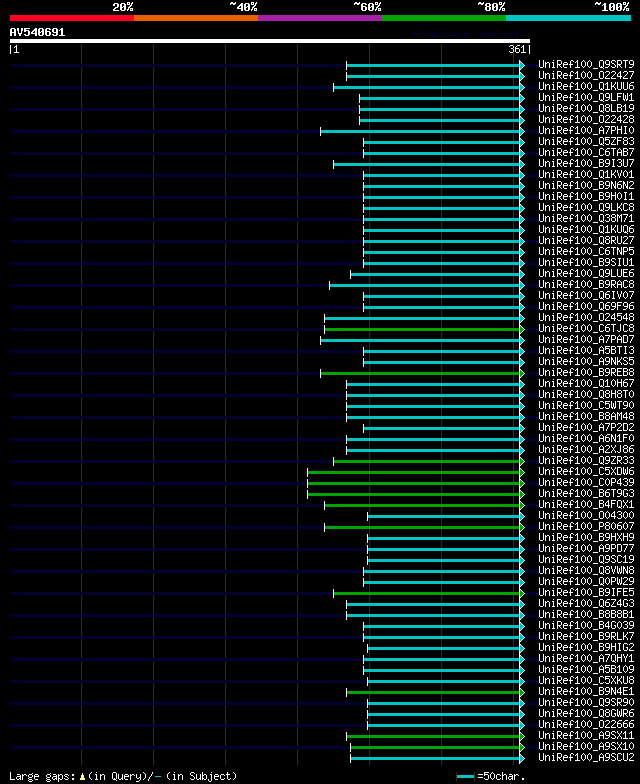This screenshot has width=640, height=784.
Task: Select the UniRef100_C6TJC8 label
Action: pos(586,328)
